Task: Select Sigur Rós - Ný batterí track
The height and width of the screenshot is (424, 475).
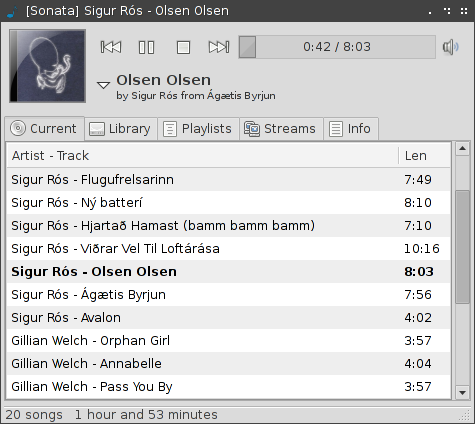Action: click(228, 203)
